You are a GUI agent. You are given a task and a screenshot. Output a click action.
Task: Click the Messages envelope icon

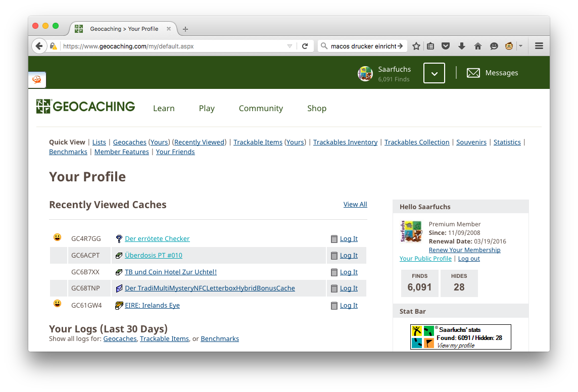coord(473,73)
